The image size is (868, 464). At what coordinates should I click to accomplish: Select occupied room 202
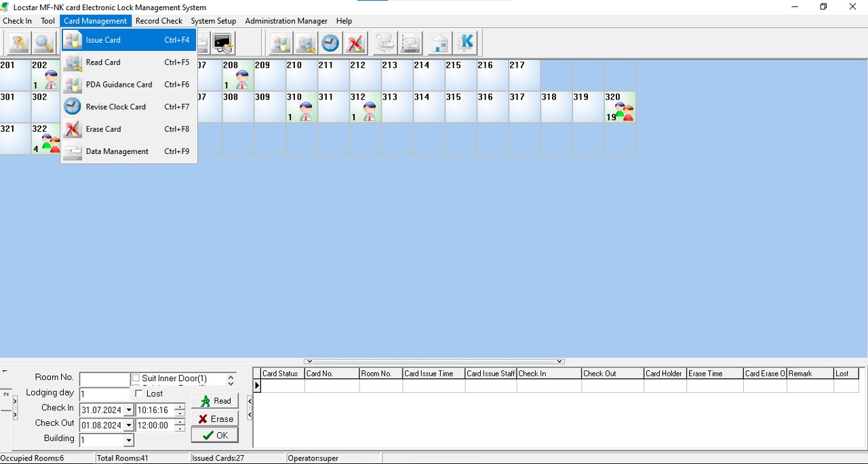(x=45, y=75)
